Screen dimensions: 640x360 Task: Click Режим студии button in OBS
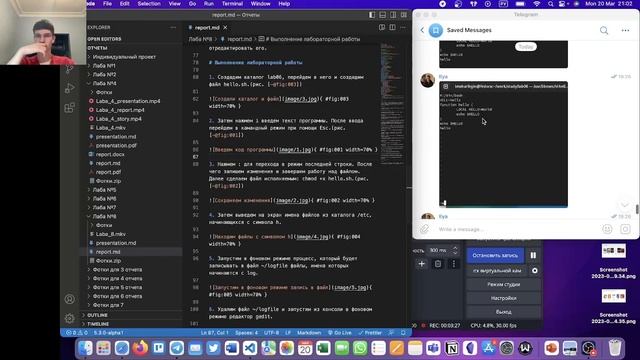click(x=504, y=284)
